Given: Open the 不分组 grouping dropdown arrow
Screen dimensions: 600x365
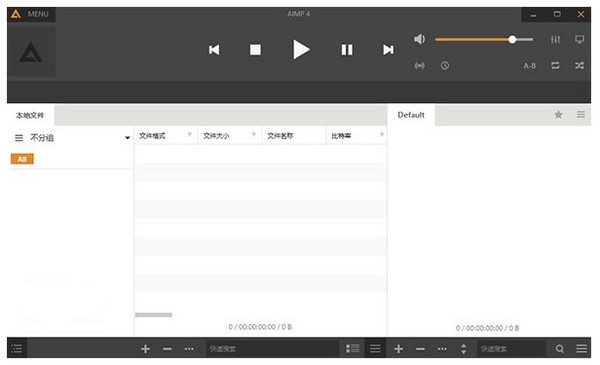Looking at the screenshot, I should [127, 138].
